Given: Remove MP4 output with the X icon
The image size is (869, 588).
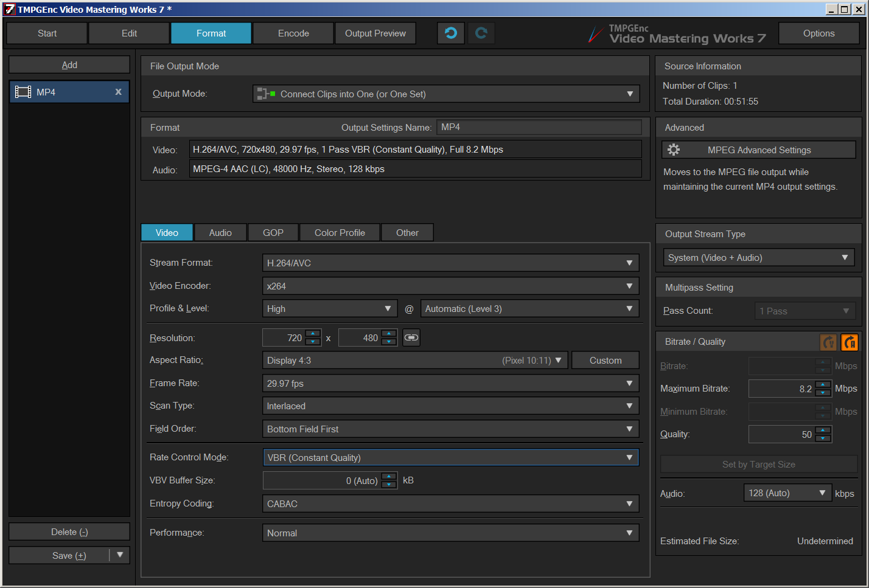Looking at the screenshot, I should tap(118, 92).
